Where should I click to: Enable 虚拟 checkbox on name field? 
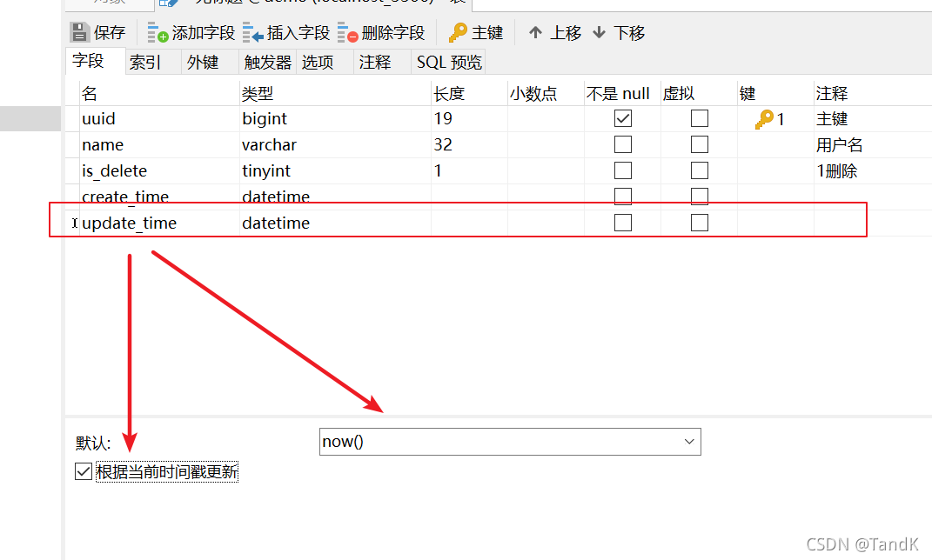[700, 144]
